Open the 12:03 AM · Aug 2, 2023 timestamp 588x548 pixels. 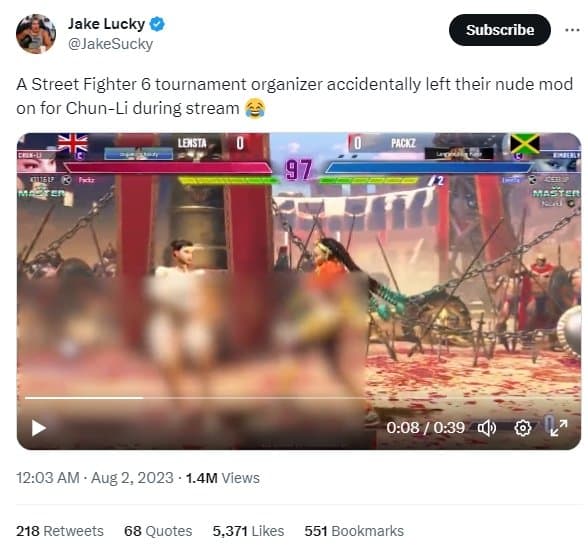(x=94, y=478)
